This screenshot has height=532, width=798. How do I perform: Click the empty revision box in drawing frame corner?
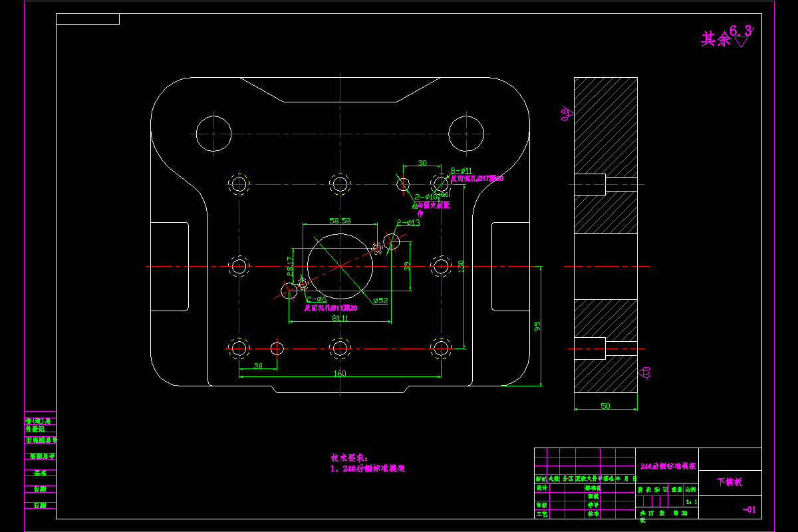(x=88, y=19)
